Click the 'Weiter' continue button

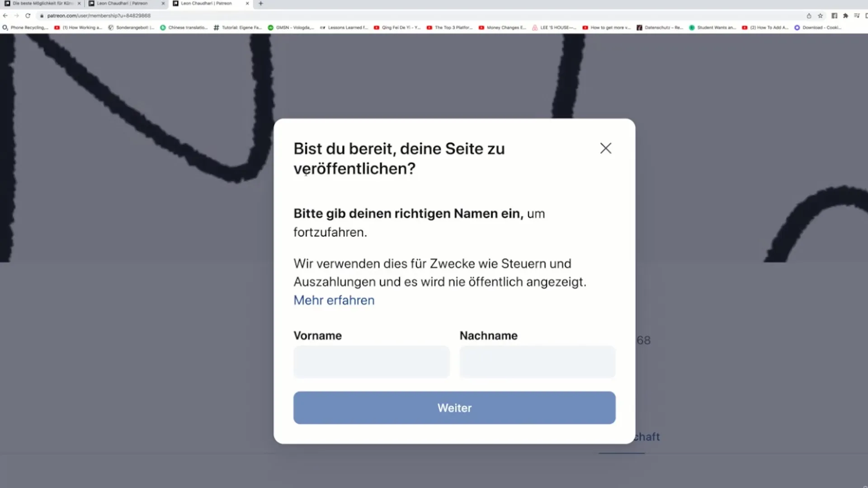coord(454,408)
